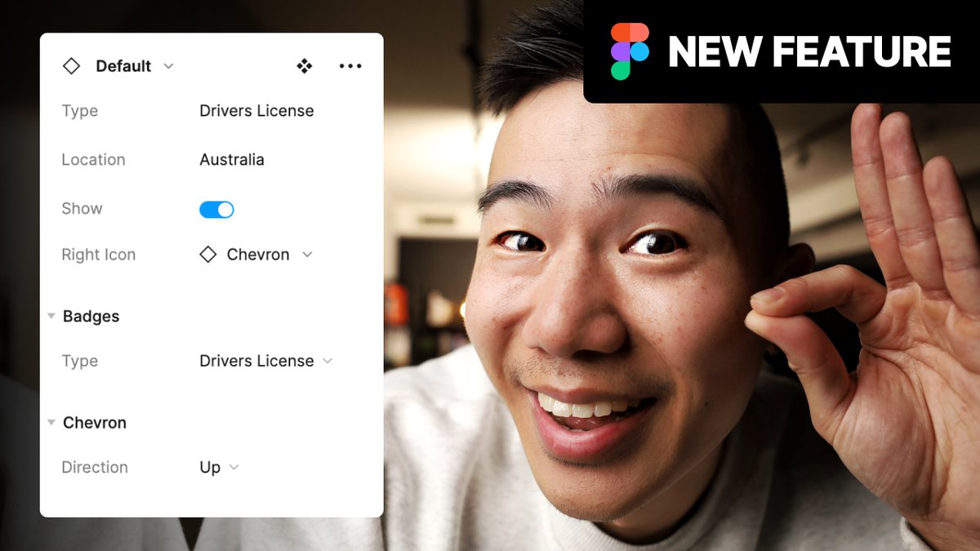Collapse the Badges section triangle
980x551 pixels.
pos(51,316)
